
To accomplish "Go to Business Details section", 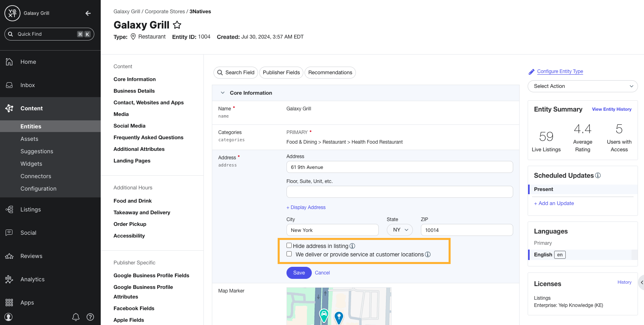I will tap(134, 91).
